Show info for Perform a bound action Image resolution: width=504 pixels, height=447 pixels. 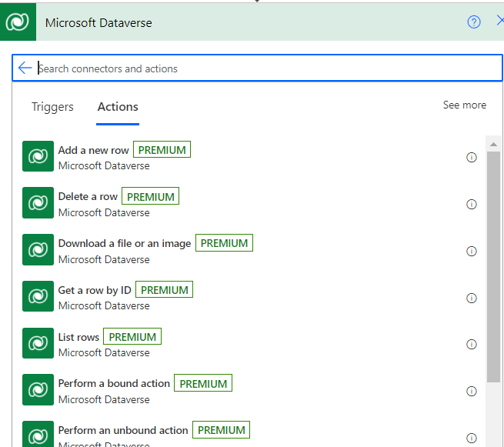pyautogui.click(x=472, y=392)
